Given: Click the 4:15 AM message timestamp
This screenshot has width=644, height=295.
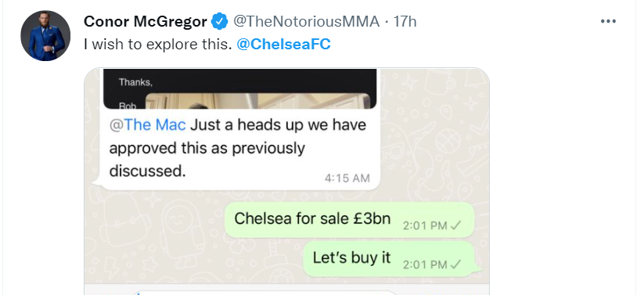Looking at the screenshot, I should point(347,178).
